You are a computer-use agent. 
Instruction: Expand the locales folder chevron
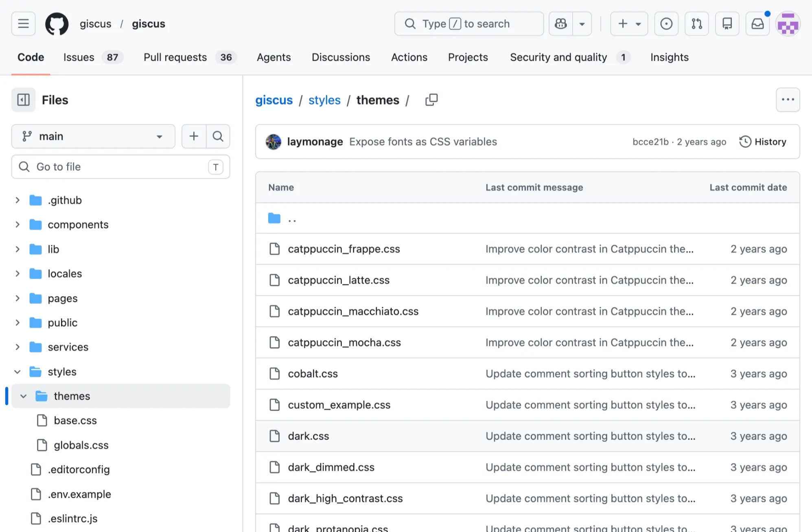[x=18, y=273]
